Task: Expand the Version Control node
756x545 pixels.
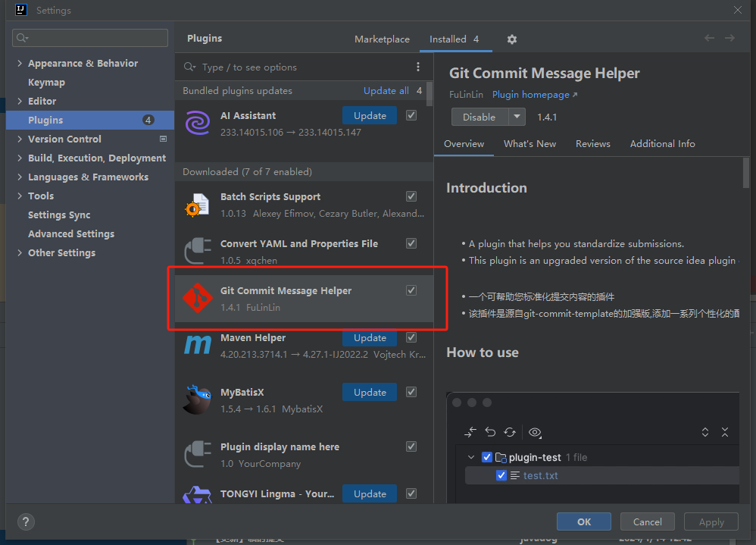Action: [x=20, y=139]
